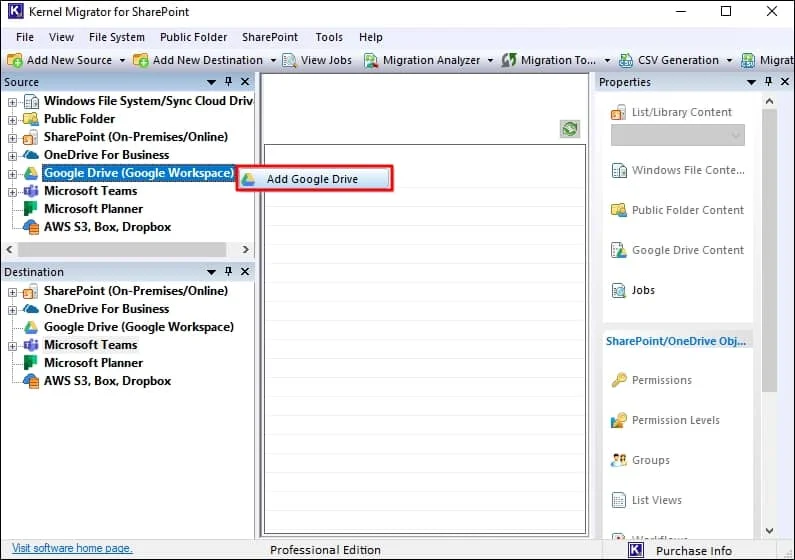
Task: Open the List/Library Content combo box
Action: (x=677, y=135)
